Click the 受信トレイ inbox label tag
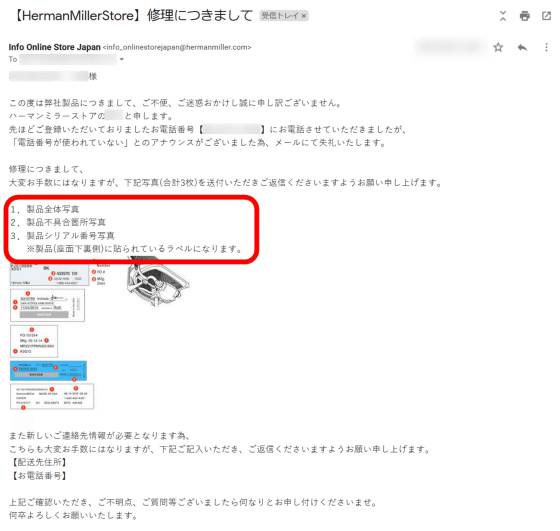The image size is (560, 531). pyautogui.click(x=280, y=16)
